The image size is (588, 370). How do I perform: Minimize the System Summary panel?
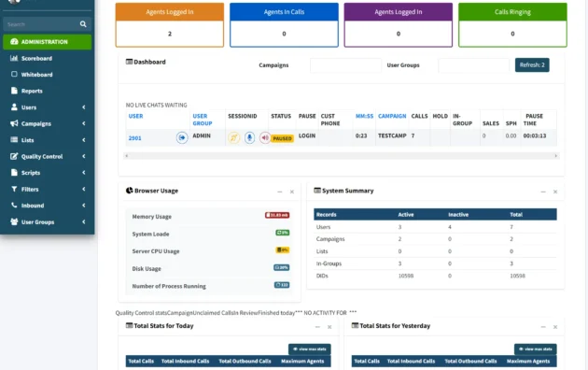tap(543, 192)
